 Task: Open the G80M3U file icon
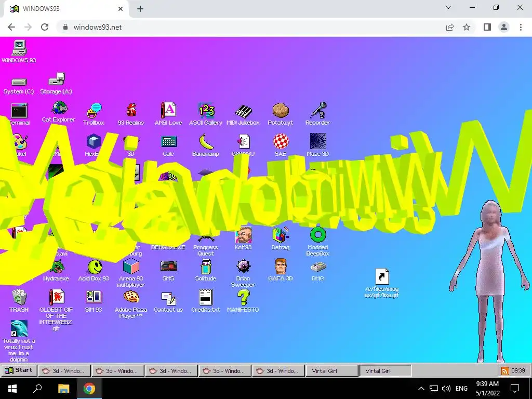tap(243, 141)
